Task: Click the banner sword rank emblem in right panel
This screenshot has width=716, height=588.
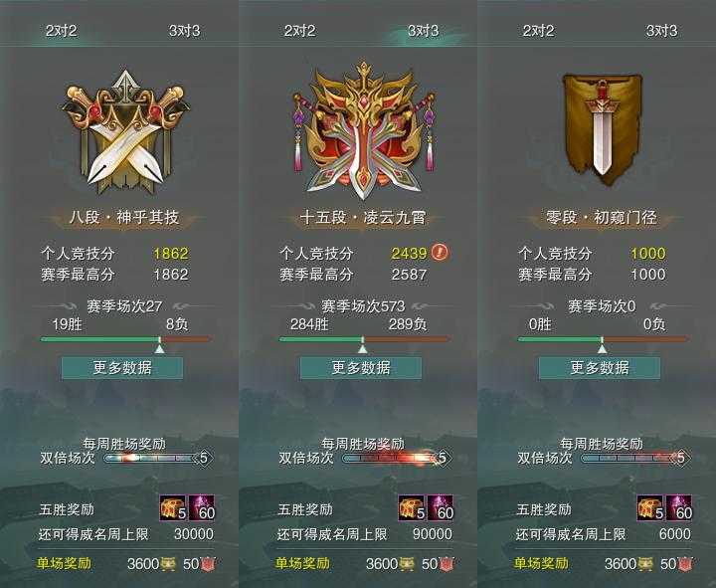Action: pos(603,129)
